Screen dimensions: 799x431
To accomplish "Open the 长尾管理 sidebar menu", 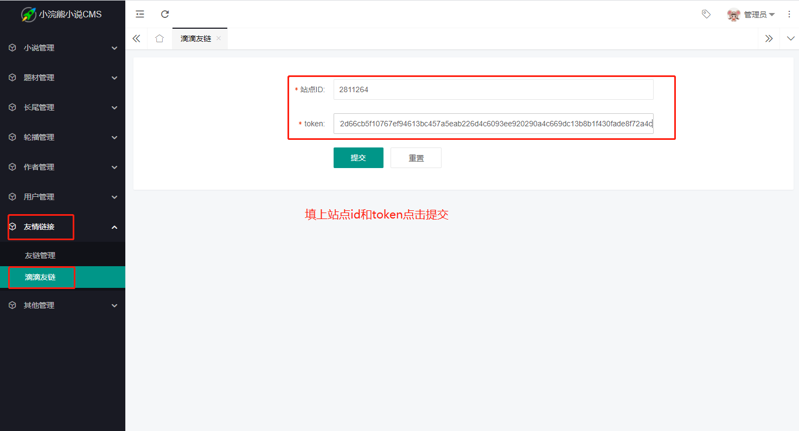I will pos(63,107).
